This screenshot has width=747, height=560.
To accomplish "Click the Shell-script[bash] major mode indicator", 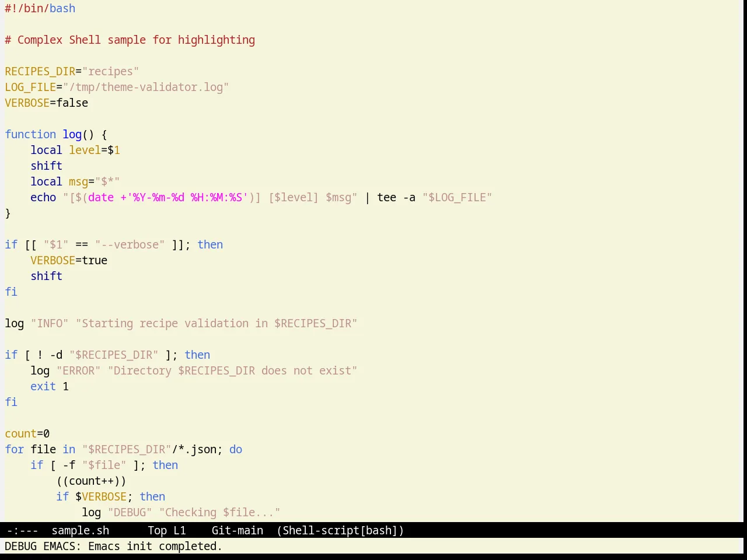I will pyautogui.click(x=340, y=530).
